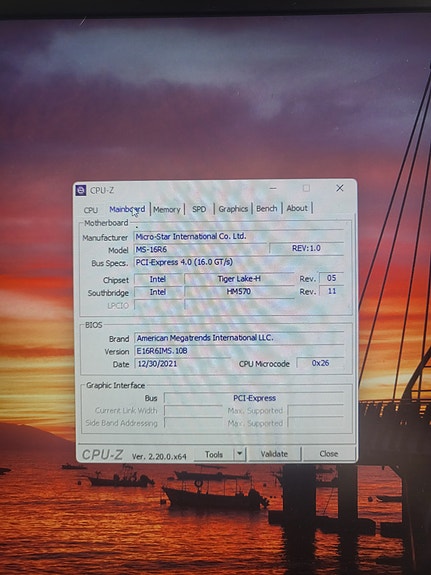Close CPU-Z with the title bar X
This screenshot has width=431, height=575.
pos(340,188)
